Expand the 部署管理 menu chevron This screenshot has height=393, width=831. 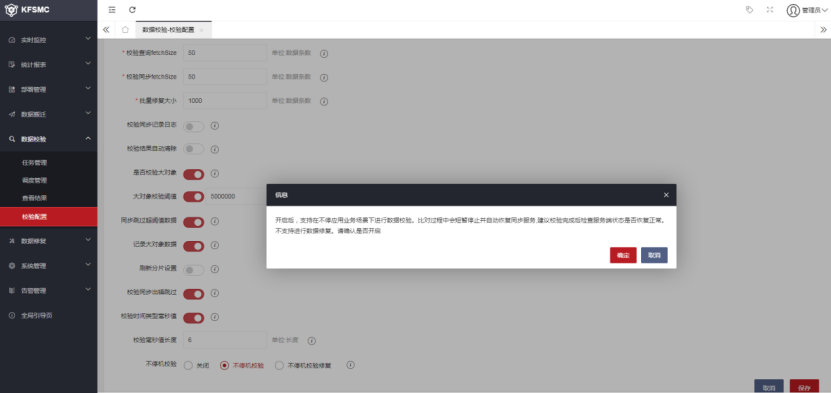point(88,89)
